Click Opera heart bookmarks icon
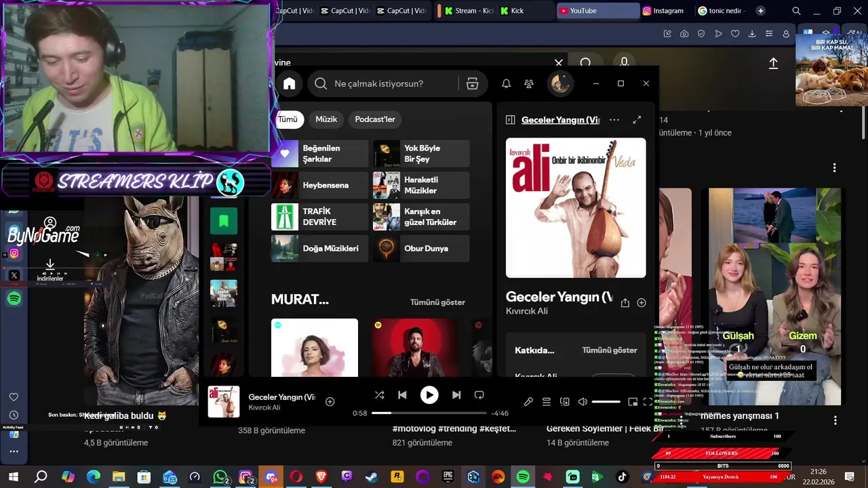 [735, 34]
